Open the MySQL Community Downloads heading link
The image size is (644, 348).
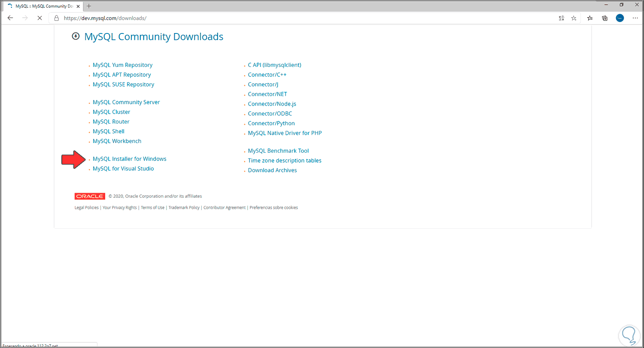tap(154, 36)
